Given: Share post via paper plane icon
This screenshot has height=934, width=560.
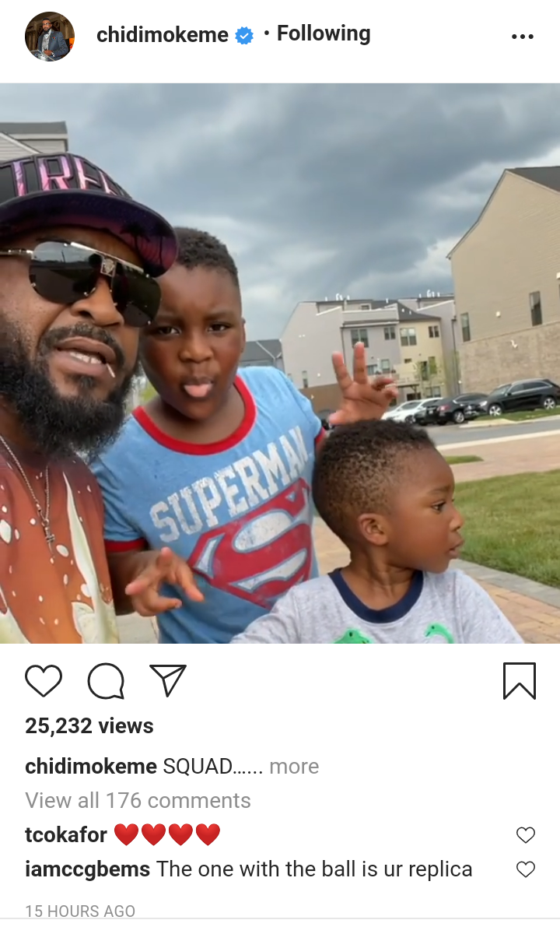Looking at the screenshot, I should tap(167, 681).
